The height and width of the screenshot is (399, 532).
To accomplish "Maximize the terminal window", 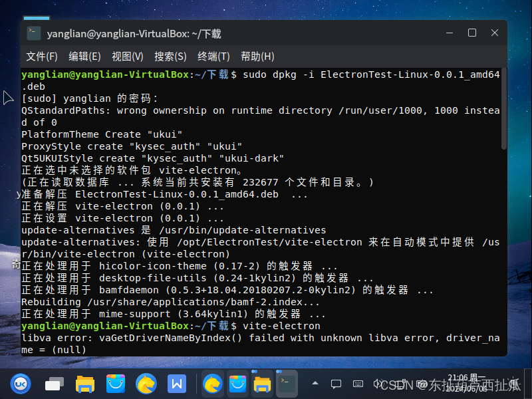I will tap(472, 33).
